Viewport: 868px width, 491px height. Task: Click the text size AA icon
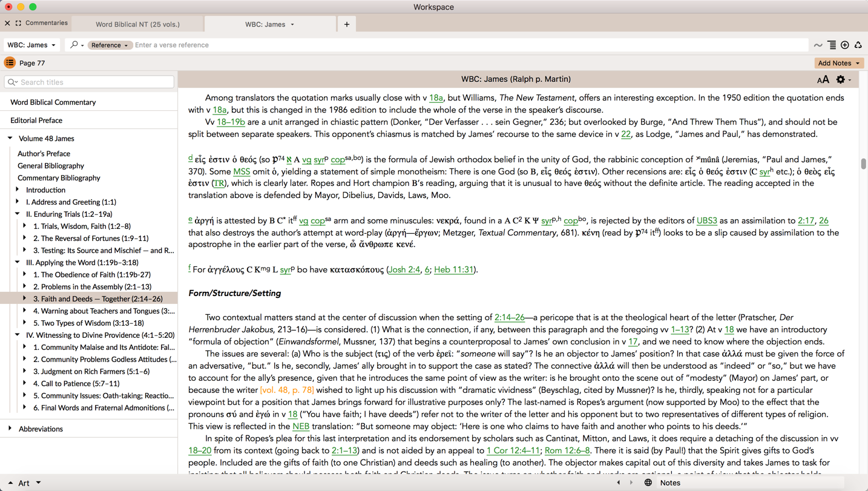tap(823, 80)
